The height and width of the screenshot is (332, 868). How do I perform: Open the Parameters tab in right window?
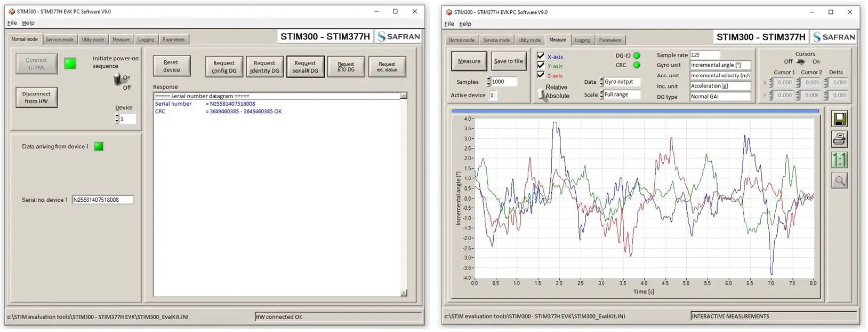[610, 40]
